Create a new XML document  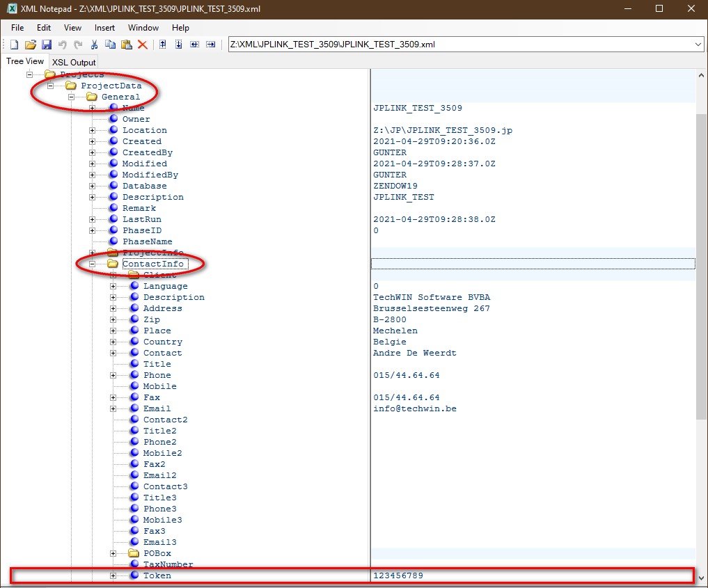tap(15, 45)
